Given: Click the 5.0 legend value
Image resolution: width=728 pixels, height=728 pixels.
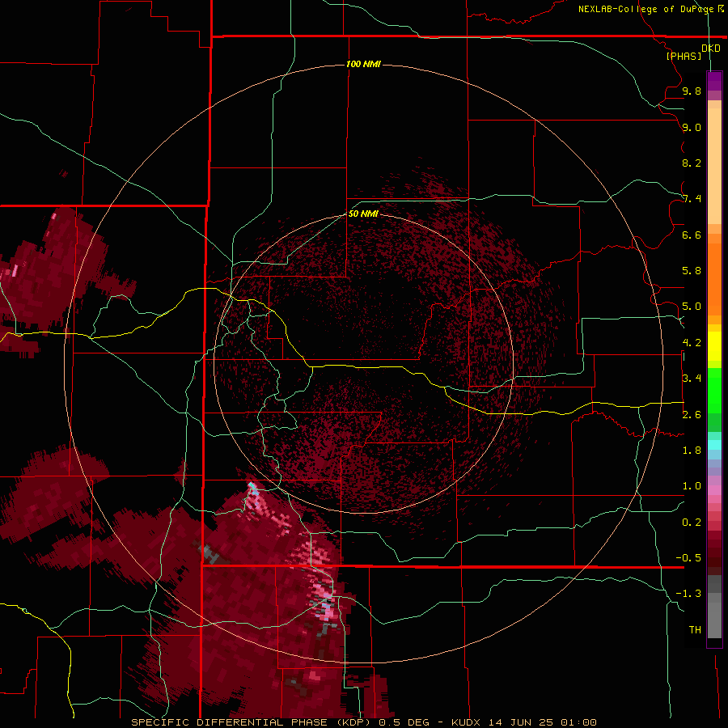Looking at the screenshot, I should (x=692, y=307).
